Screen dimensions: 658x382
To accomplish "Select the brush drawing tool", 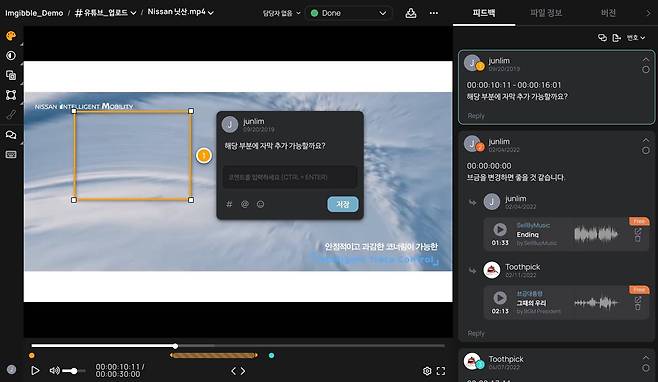I will [x=11, y=114].
